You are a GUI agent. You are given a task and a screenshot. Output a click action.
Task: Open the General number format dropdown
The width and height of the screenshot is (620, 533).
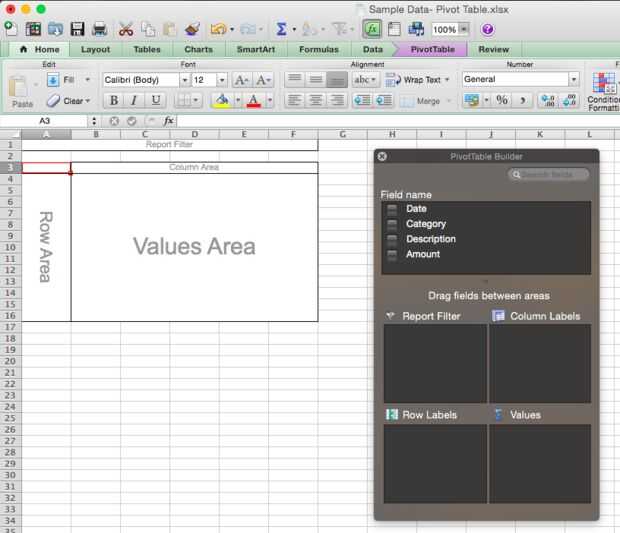coord(574,79)
